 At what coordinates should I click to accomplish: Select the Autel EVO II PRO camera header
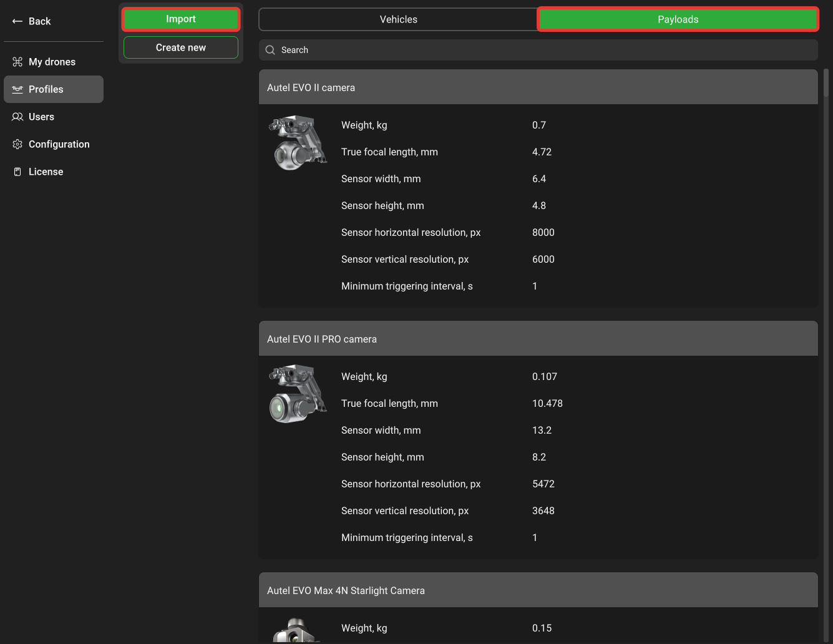[x=538, y=339]
